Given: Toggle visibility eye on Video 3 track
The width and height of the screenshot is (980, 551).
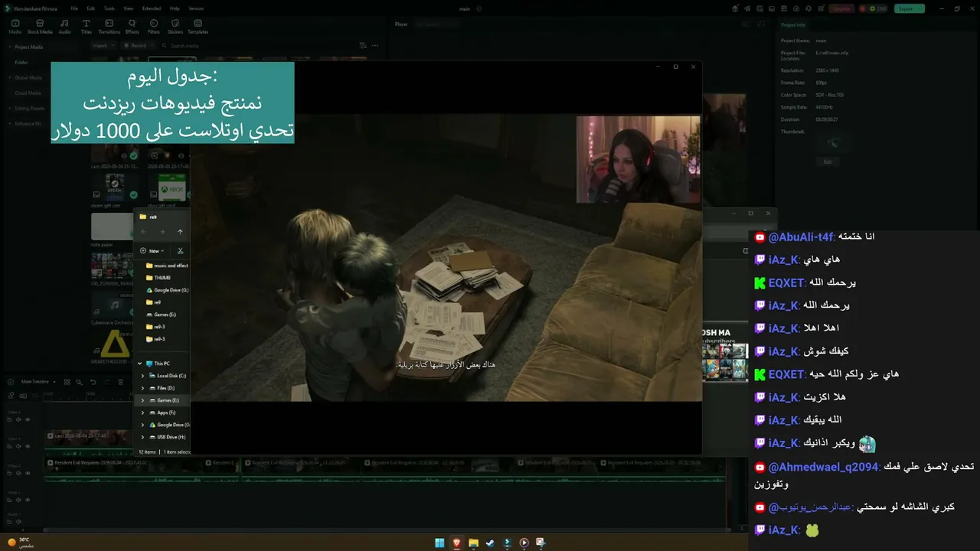Looking at the screenshot, I should tap(28, 447).
